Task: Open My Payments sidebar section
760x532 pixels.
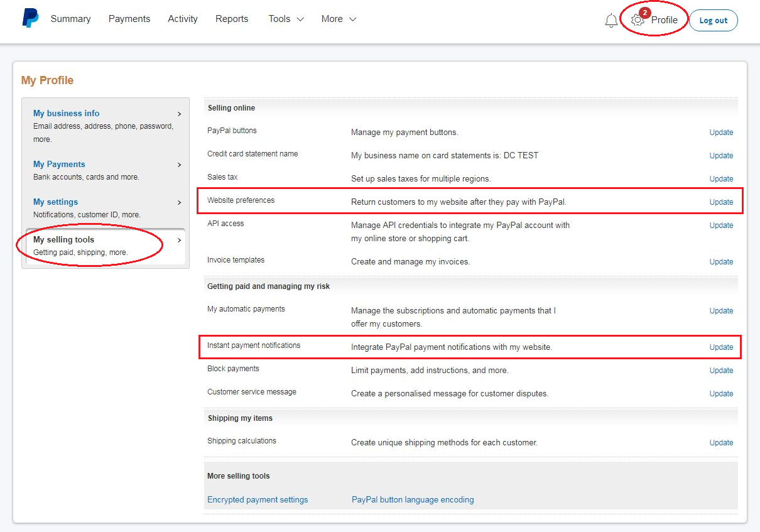Action: (x=59, y=165)
